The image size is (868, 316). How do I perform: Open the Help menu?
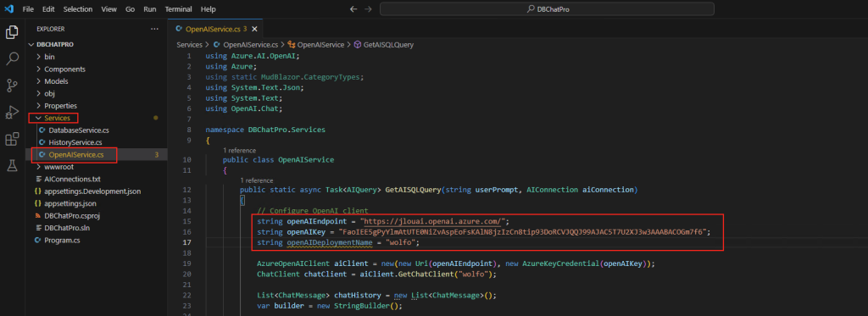coord(209,9)
